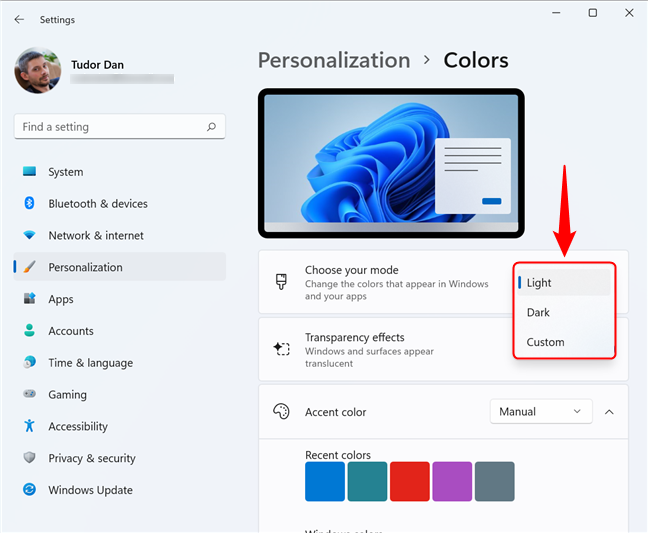The width and height of the screenshot is (648, 533).
Task: Click the Personalization breadcrumb link
Action: pyautogui.click(x=334, y=60)
